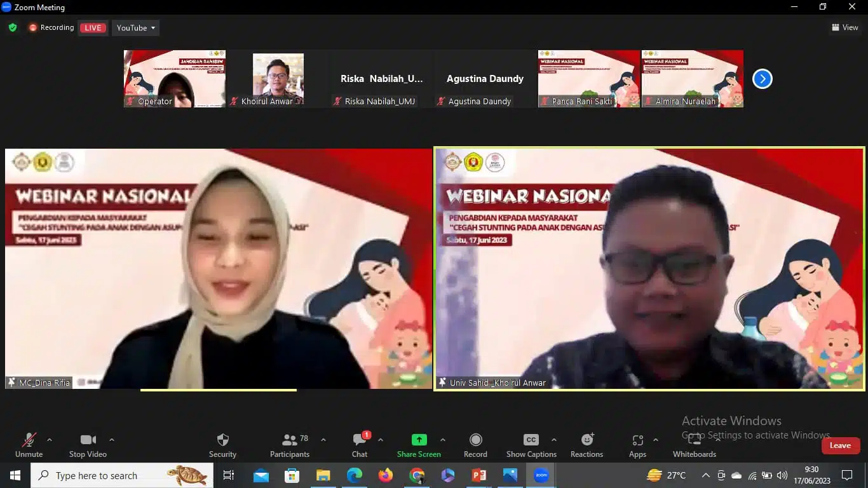Image resolution: width=868 pixels, height=488 pixels.
Task: Select Khoirul Anwar gallery thumbnail
Action: tap(278, 79)
